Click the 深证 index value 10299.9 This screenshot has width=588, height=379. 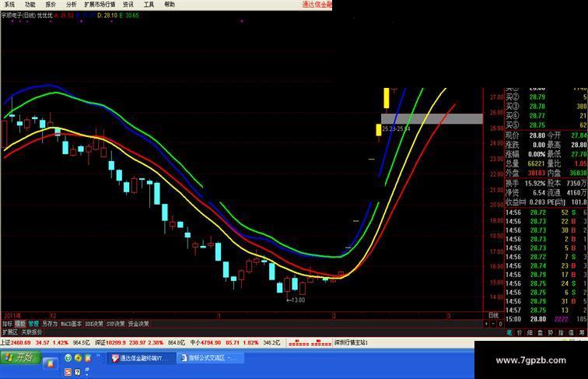tap(116, 342)
